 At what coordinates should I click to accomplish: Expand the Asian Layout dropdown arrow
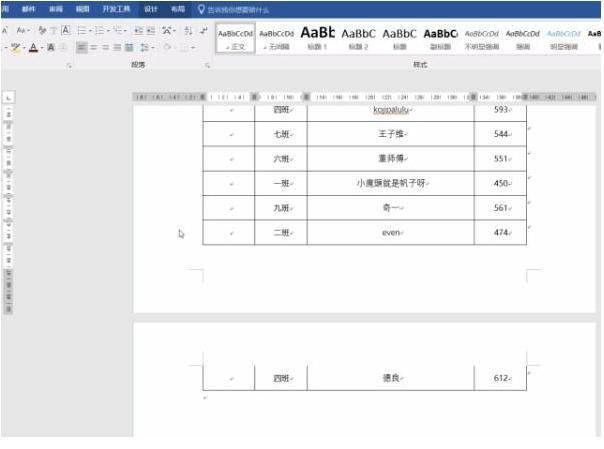[x=174, y=30]
